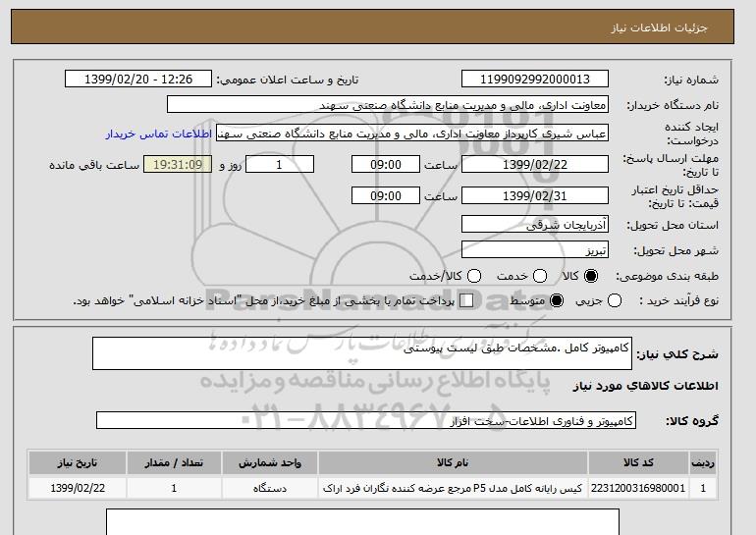This screenshot has width=756, height=535.
Task: Click the طبقه بندی موضوعی label
Action: click(668, 276)
